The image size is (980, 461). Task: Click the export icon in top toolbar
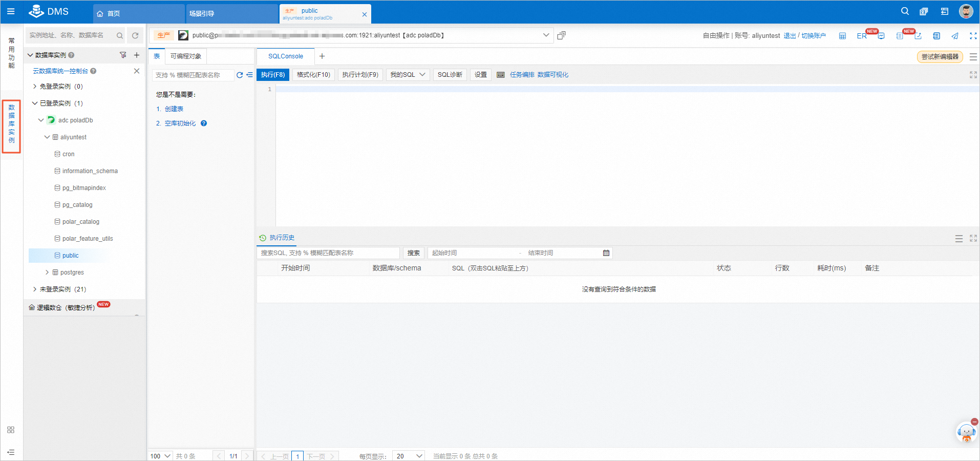click(x=918, y=36)
